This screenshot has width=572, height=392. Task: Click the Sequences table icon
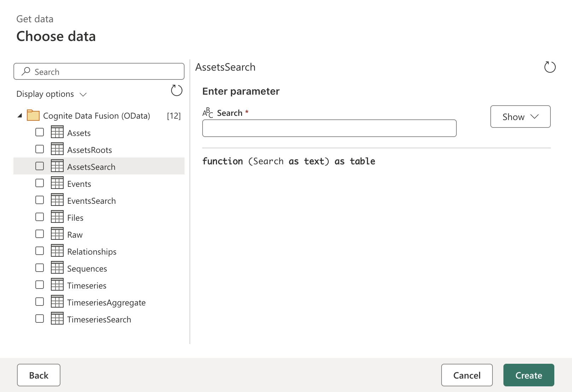(57, 268)
